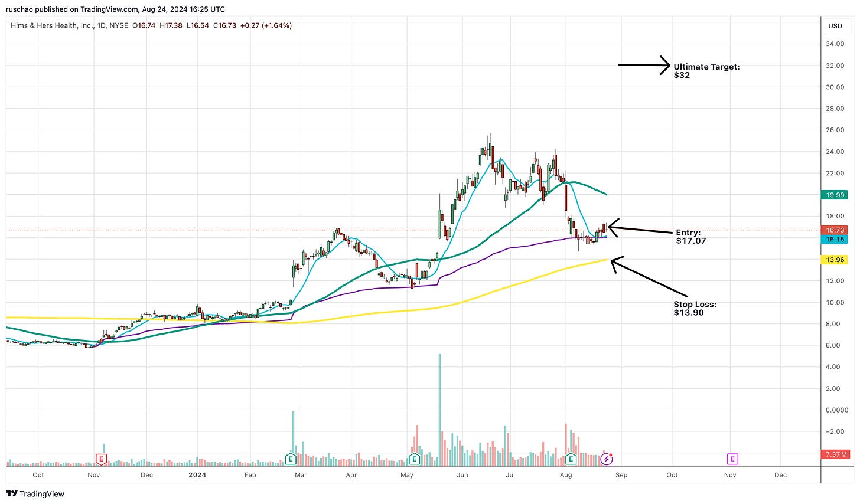860x504 pixels.
Task: Open the green earnings E marker in May
Action: [414, 459]
